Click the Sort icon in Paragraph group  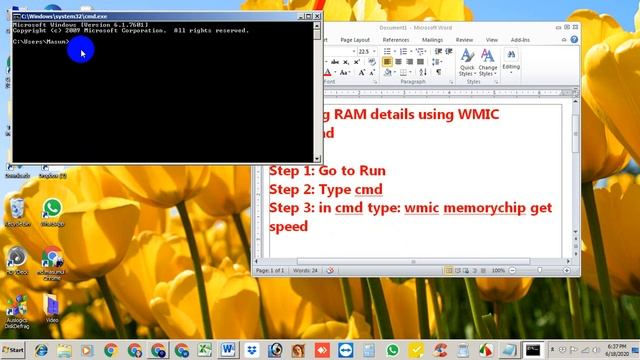point(423,72)
